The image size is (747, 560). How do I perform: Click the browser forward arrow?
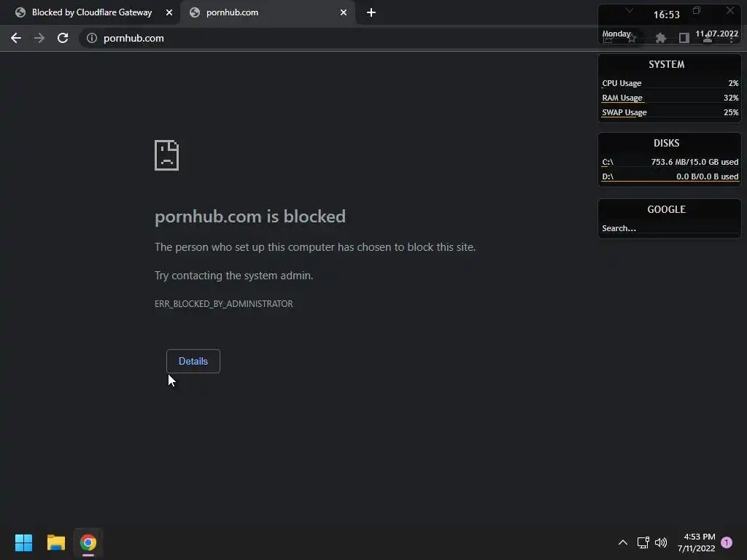point(39,38)
